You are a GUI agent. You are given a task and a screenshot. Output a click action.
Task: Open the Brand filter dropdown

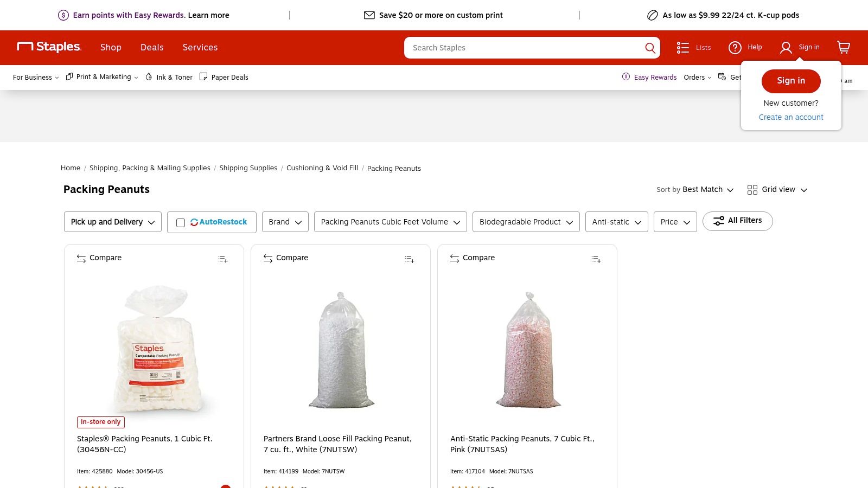pyautogui.click(x=285, y=222)
